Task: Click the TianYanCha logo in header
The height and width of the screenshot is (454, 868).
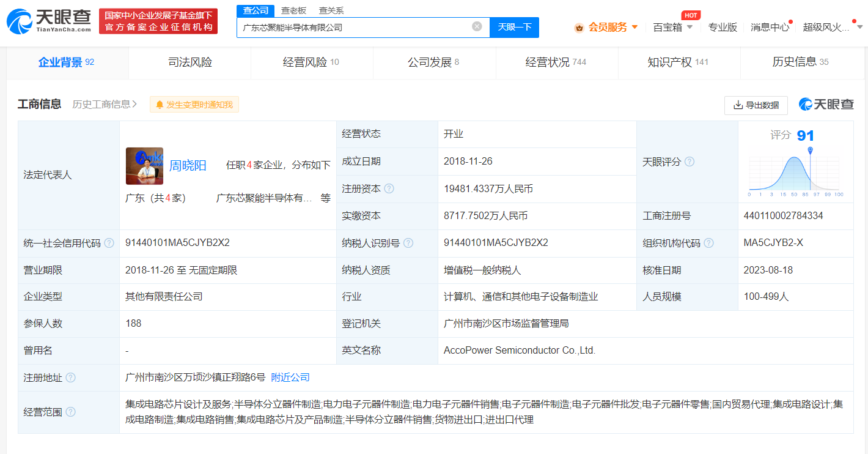Action: coord(49,21)
